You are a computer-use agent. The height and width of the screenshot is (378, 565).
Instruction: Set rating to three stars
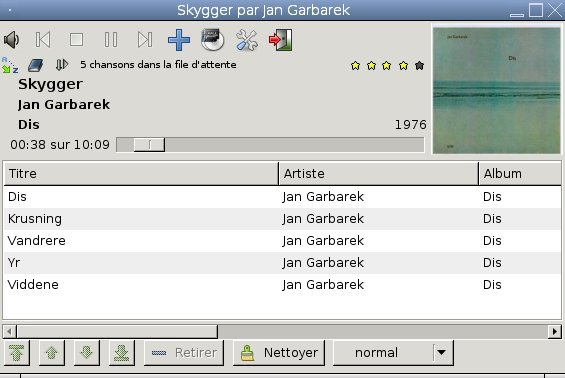[387, 66]
